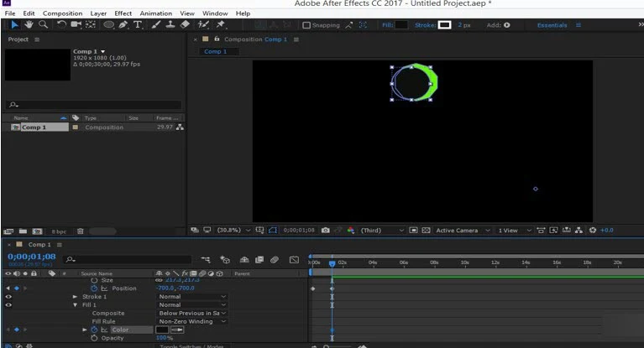Select the Unified Camera tool
This screenshot has height=348, width=644.
76,24
